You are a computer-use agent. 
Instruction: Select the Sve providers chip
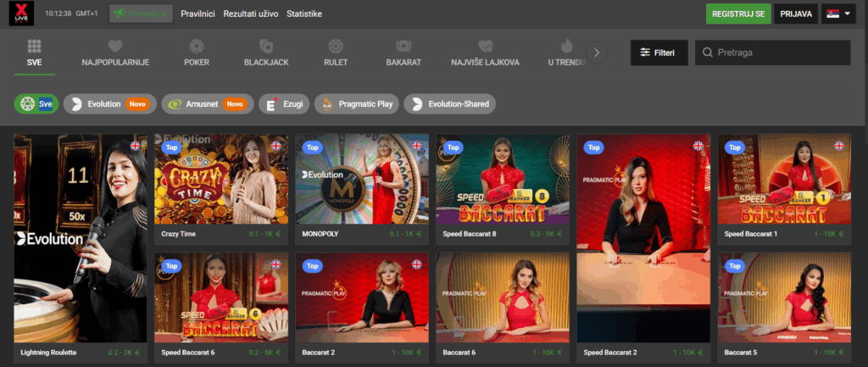pos(36,104)
